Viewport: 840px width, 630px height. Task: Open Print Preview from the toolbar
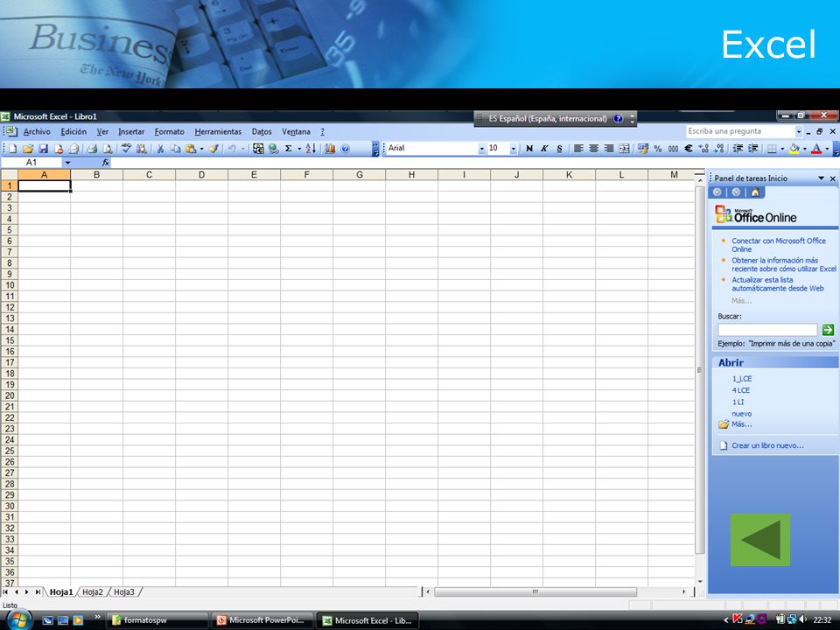(x=108, y=149)
